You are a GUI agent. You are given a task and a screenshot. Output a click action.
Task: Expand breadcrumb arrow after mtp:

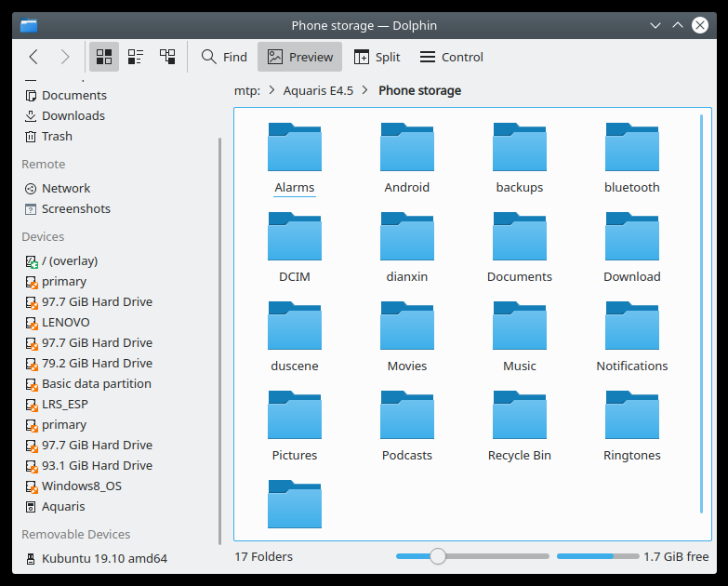click(x=271, y=91)
